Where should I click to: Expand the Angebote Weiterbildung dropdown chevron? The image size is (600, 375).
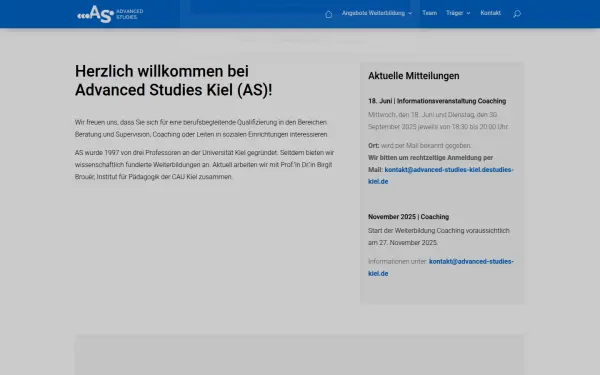point(410,13)
